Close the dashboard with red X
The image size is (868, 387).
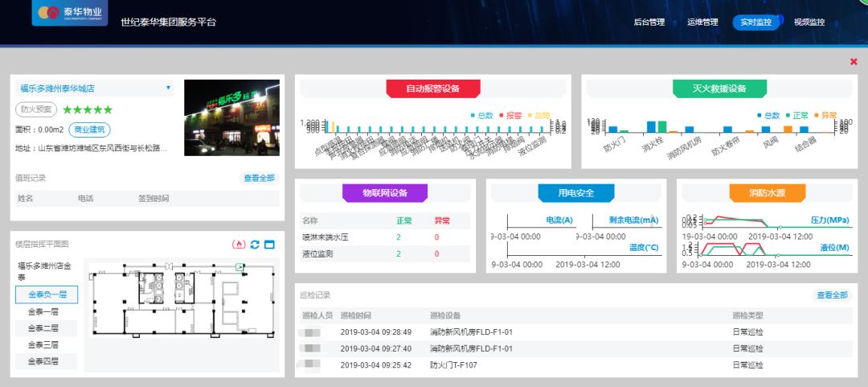(x=853, y=62)
